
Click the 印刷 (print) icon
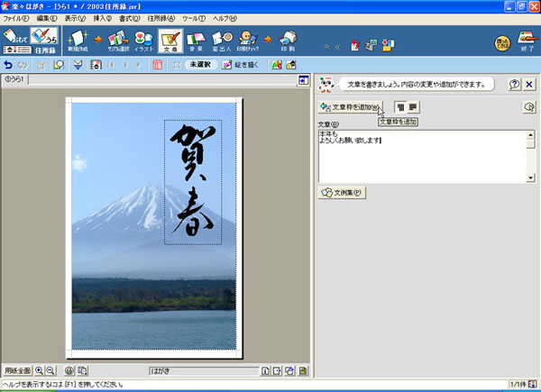(x=288, y=40)
